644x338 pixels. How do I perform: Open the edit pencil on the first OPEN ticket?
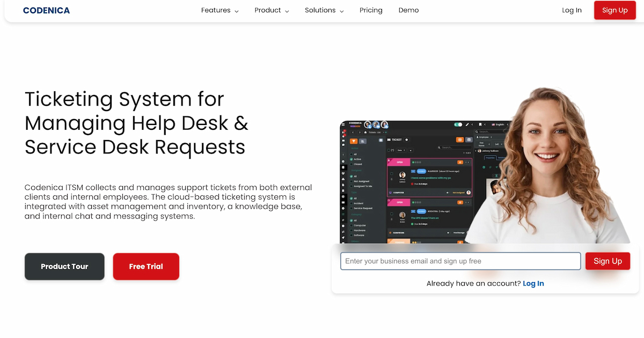coord(460,162)
